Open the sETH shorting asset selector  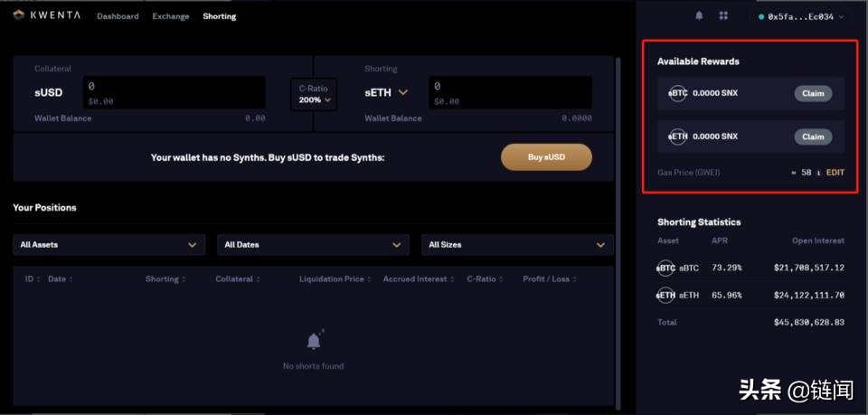pos(386,93)
